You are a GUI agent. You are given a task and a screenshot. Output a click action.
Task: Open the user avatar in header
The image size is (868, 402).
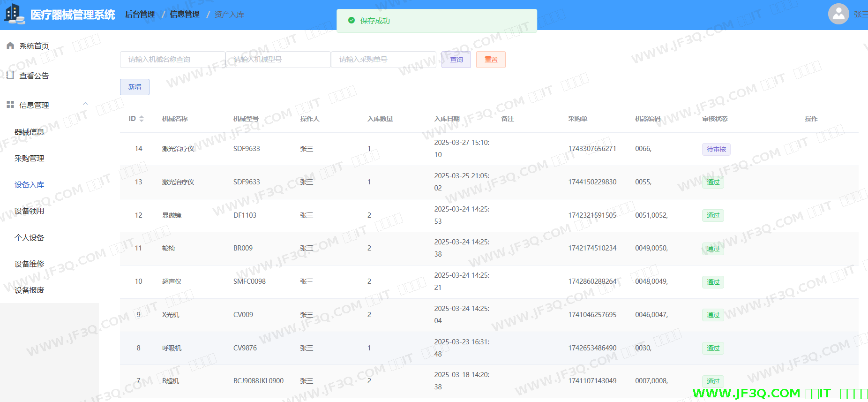838,14
